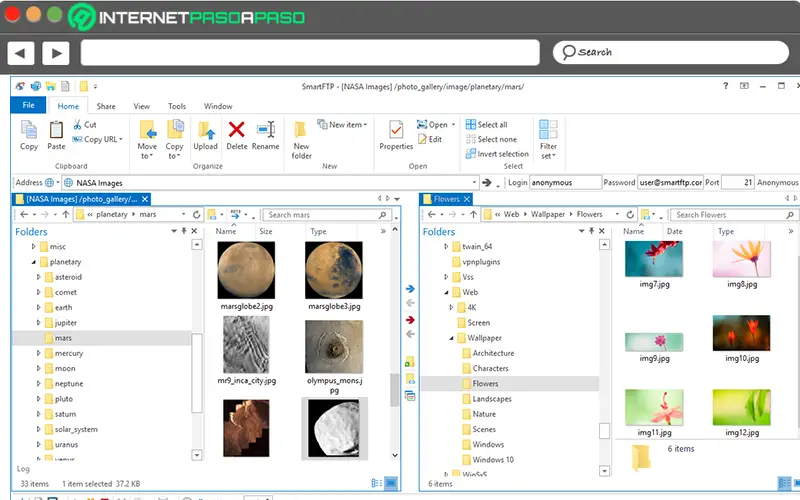The height and width of the screenshot is (500, 800).
Task: Open the File menu
Action: pyautogui.click(x=28, y=106)
